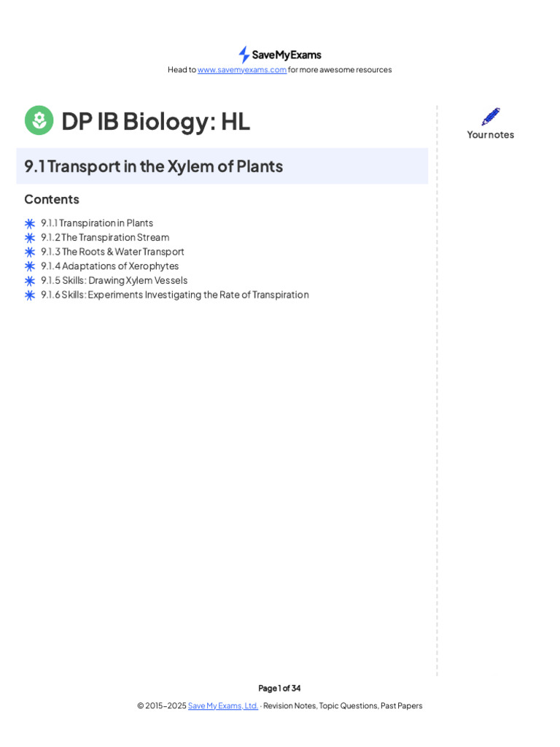Click the 'Your notes' label

(491, 135)
